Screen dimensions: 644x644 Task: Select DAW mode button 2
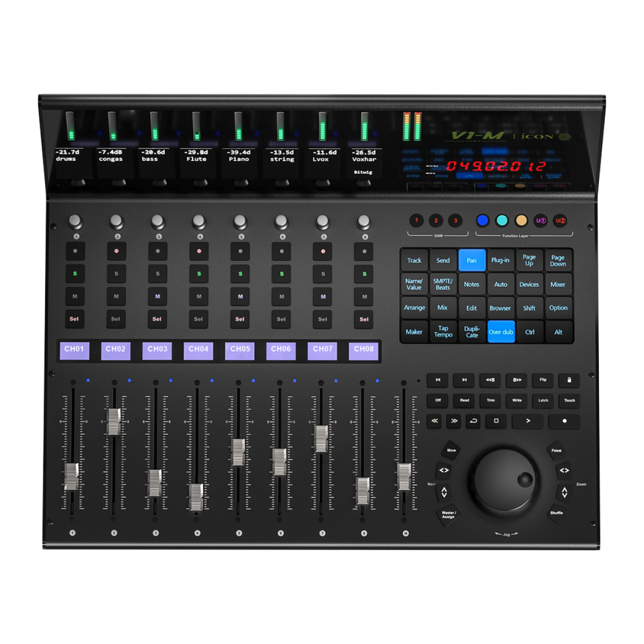pyautogui.click(x=436, y=221)
